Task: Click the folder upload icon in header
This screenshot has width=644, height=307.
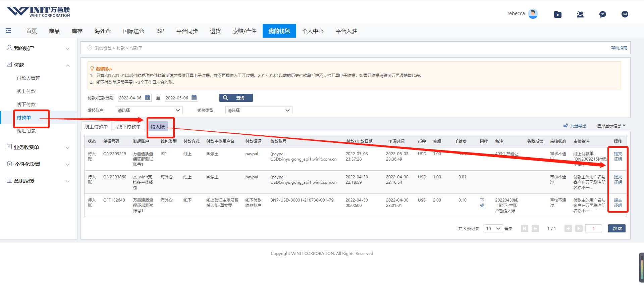Action: (557, 14)
